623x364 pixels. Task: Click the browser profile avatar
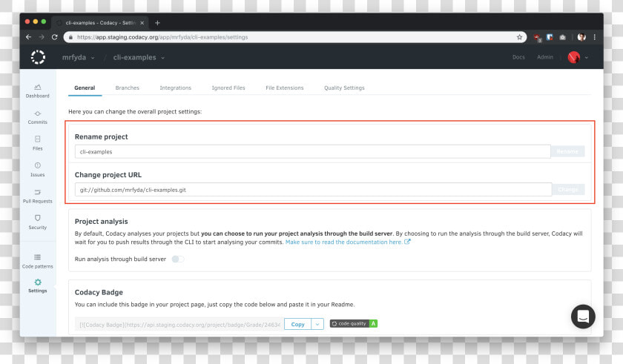pos(581,37)
